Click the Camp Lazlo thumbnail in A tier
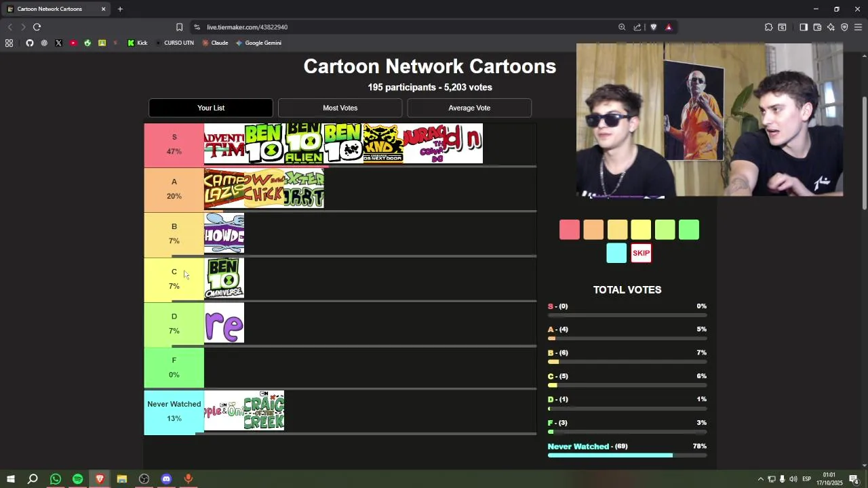The width and height of the screenshot is (868, 488). (224, 188)
